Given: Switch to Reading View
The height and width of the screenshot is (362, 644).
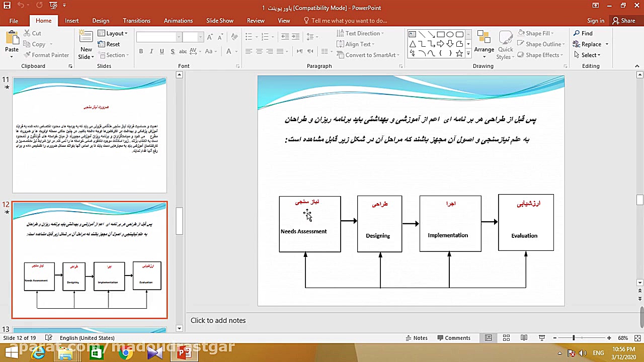Looking at the screenshot, I should pos(524,338).
